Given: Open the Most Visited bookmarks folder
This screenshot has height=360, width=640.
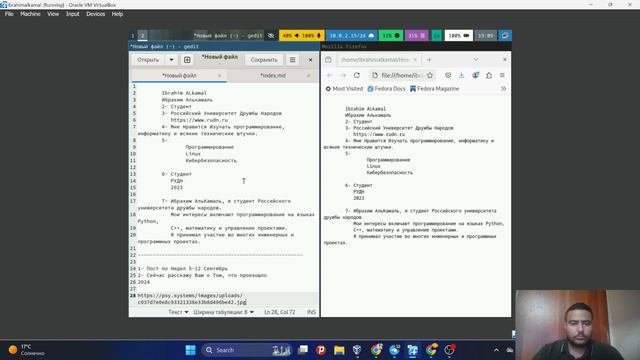Looking at the screenshot, I should (344, 89).
